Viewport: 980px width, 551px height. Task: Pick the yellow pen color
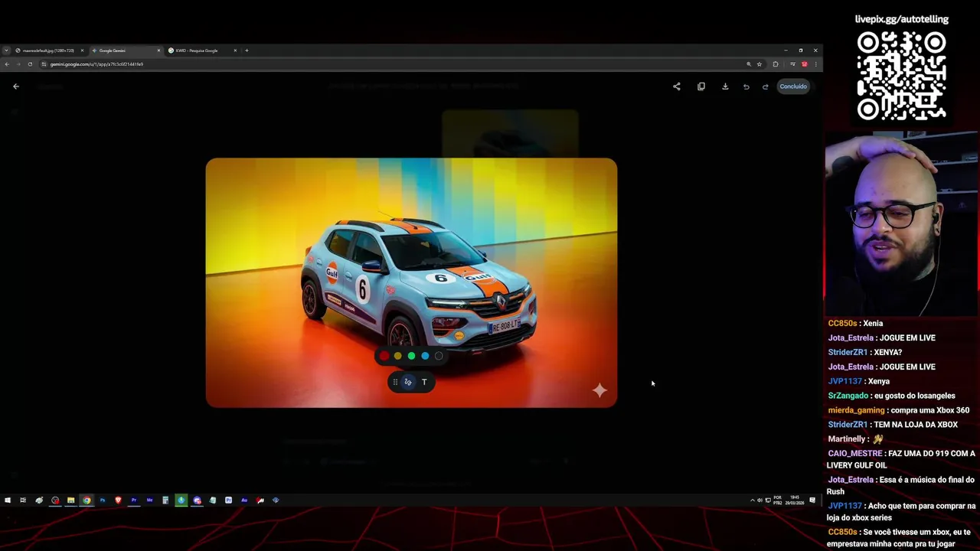point(397,356)
